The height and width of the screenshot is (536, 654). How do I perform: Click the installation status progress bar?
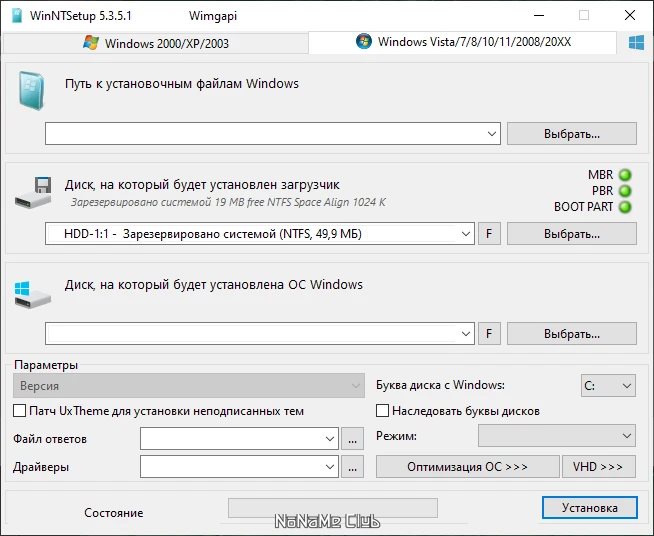point(333,508)
